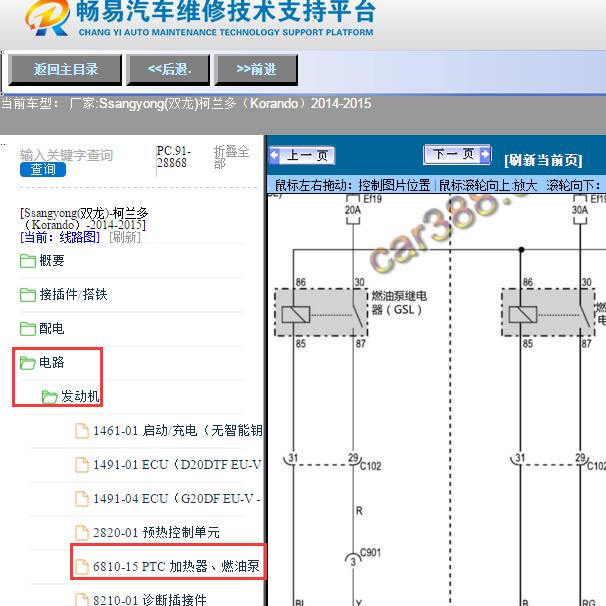
Task: Go forward with >>前进 button
Action: (x=256, y=70)
